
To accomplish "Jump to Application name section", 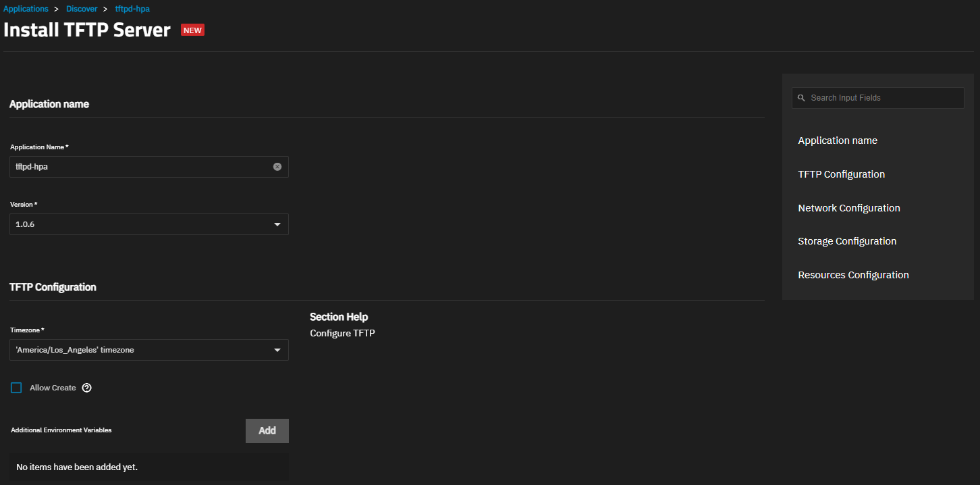I will [x=838, y=141].
